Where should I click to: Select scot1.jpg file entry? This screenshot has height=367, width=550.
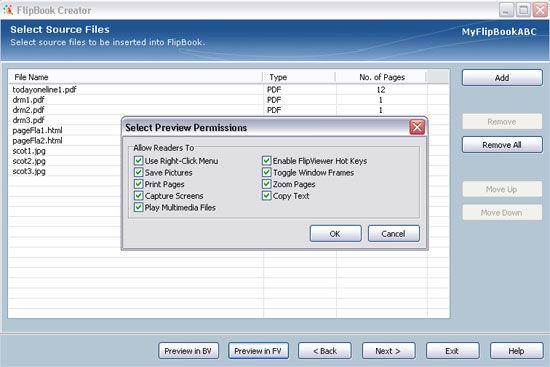29,151
